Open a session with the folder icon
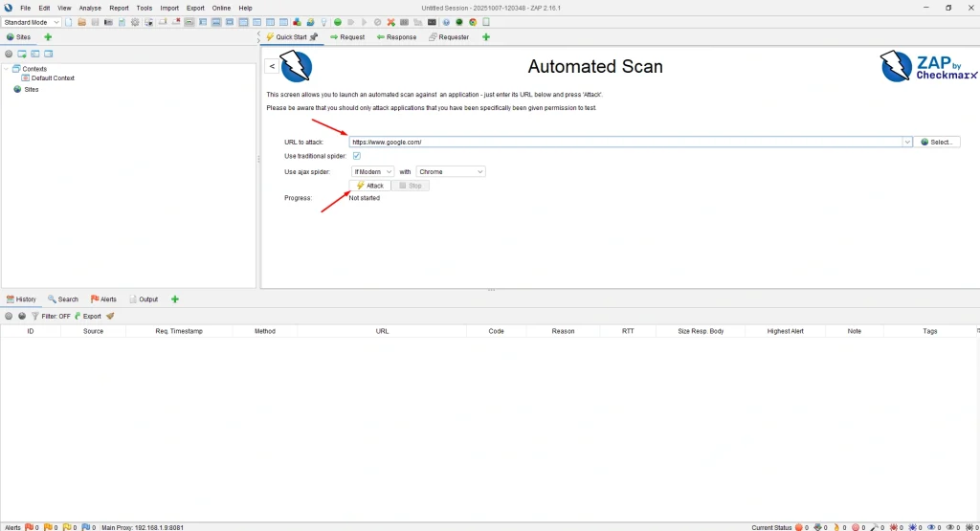The height and width of the screenshot is (531, 980). tap(81, 22)
